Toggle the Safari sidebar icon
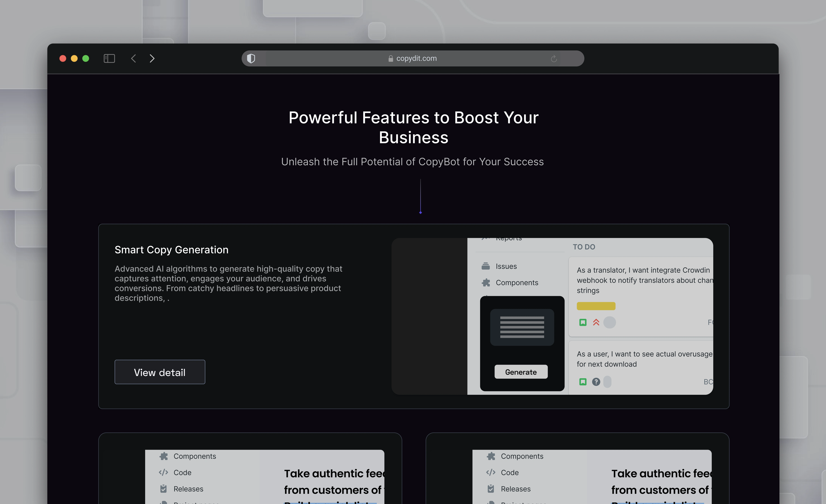The image size is (826, 504). pos(109,58)
